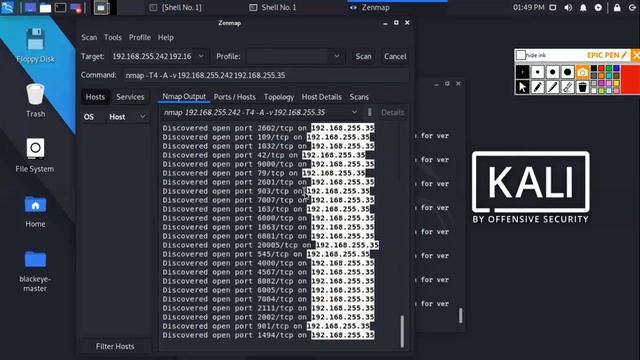Open the Kali applications menu
Viewport: 640px width, 360px height.
(x=7, y=7)
